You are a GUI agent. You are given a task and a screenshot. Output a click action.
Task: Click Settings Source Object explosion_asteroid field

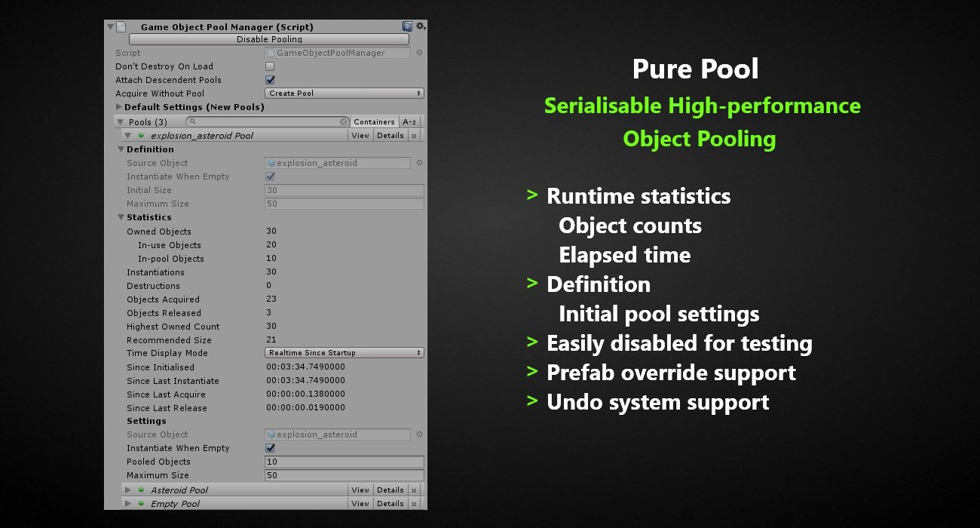click(x=338, y=434)
